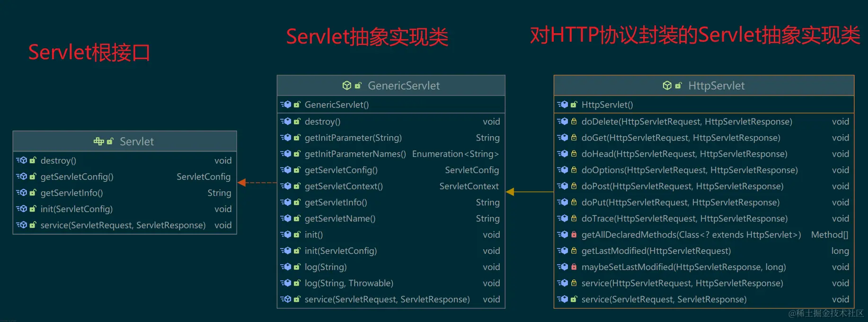Click protected lock icon of doTrace row
This screenshot has height=322, width=868.
click(574, 218)
